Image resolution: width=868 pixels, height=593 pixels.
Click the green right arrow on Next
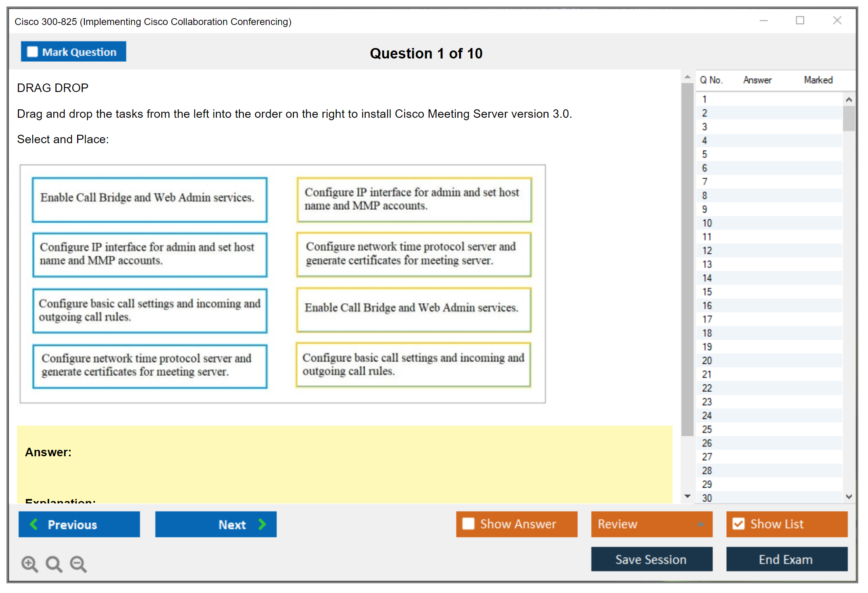(262, 524)
